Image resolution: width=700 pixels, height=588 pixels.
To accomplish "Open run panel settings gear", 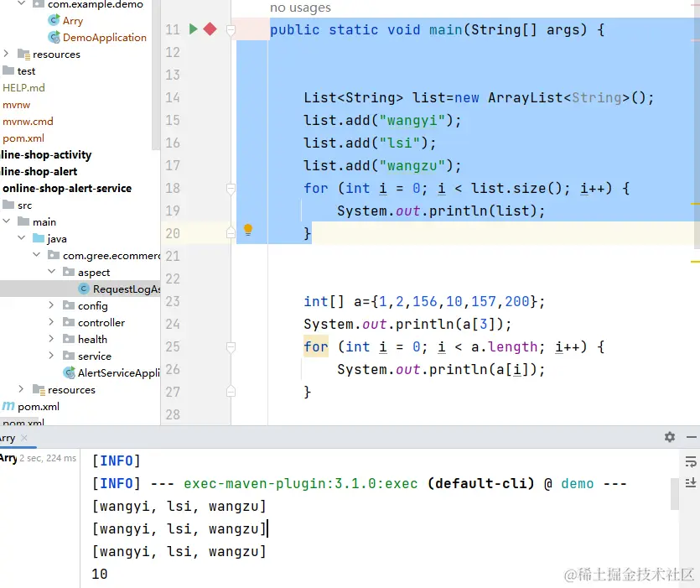I will (669, 436).
